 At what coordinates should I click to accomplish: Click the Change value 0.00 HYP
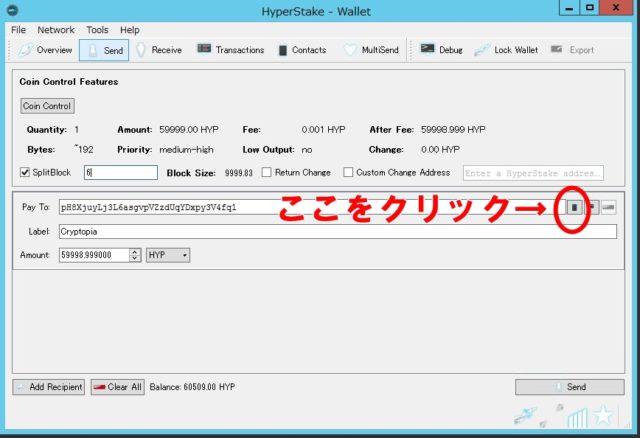tap(440, 150)
